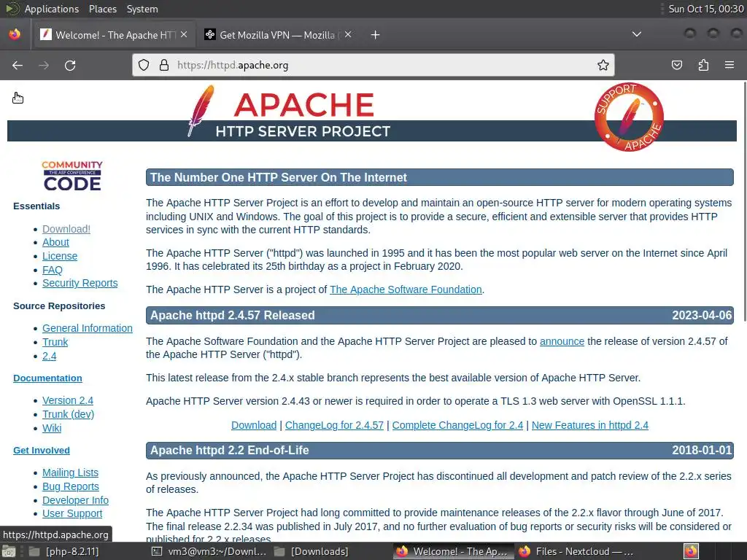This screenshot has height=560, width=747.
Task: Open the Wiki link
Action: coord(52,428)
